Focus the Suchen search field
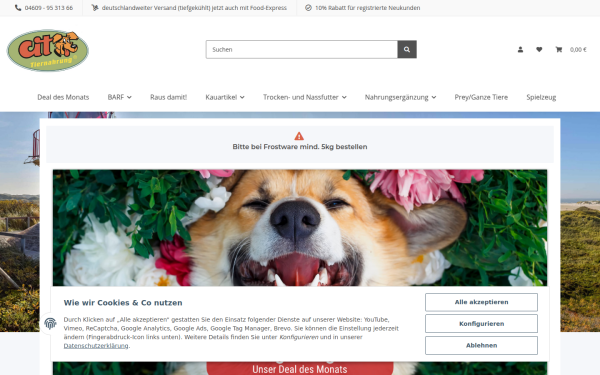The height and width of the screenshot is (375, 600). (302, 49)
